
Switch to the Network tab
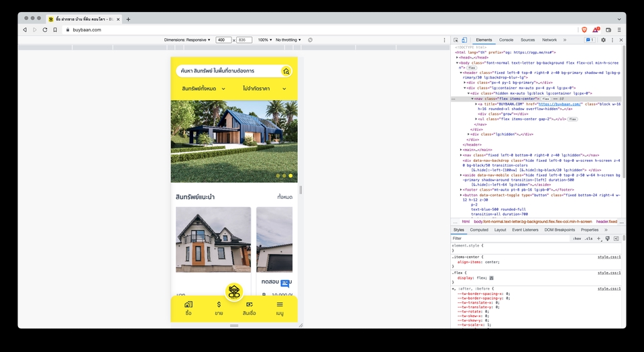pyautogui.click(x=549, y=40)
